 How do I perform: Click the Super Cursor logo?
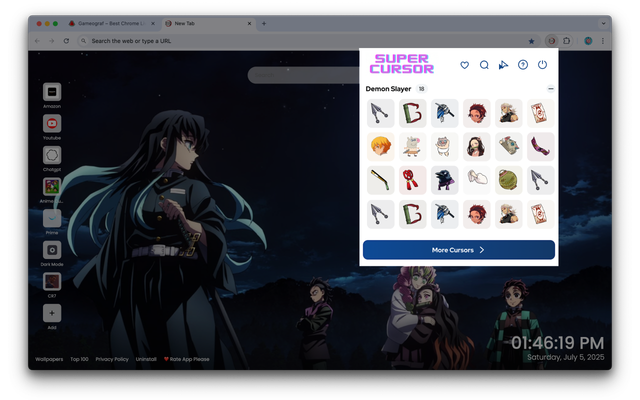[402, 64]
